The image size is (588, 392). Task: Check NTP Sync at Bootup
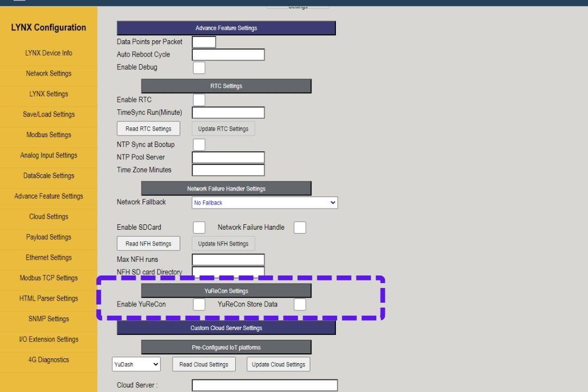pyautogui.click(x=199, y=145)
